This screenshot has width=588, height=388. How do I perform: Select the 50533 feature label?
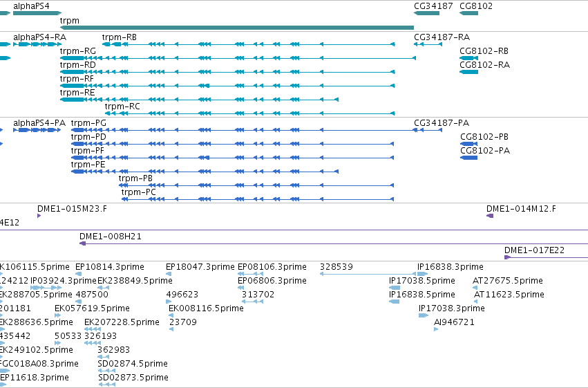point(68,337)
